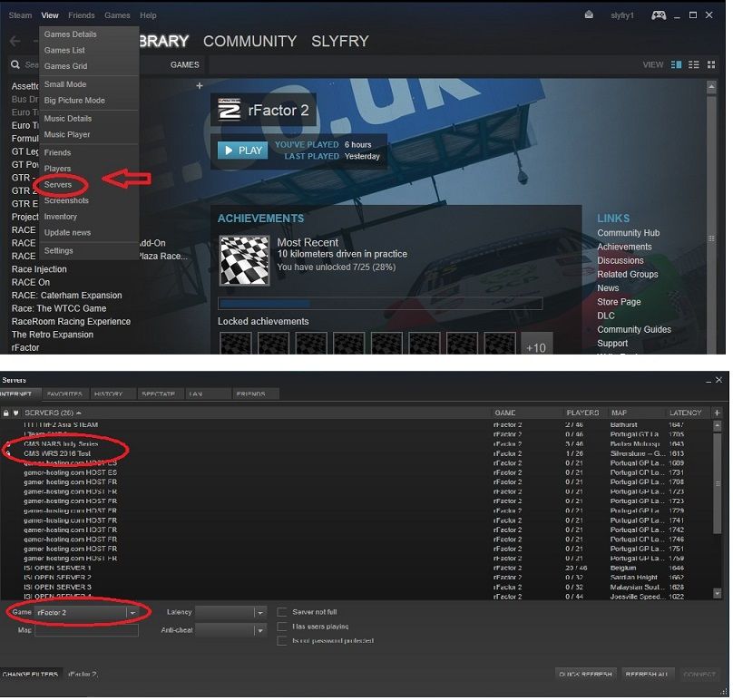Sort servers by secure shield column icon
733x700 pixels.
[x=16, y=413]
